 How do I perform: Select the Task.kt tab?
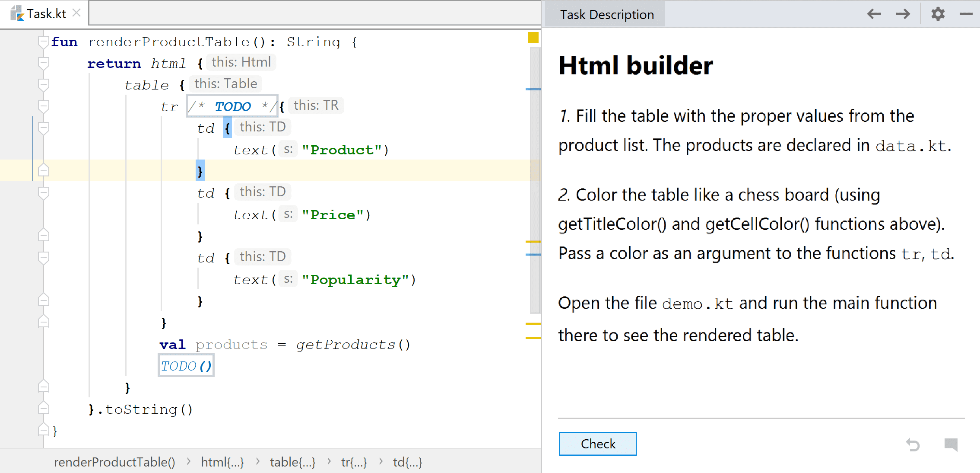(x=46, y=14)
